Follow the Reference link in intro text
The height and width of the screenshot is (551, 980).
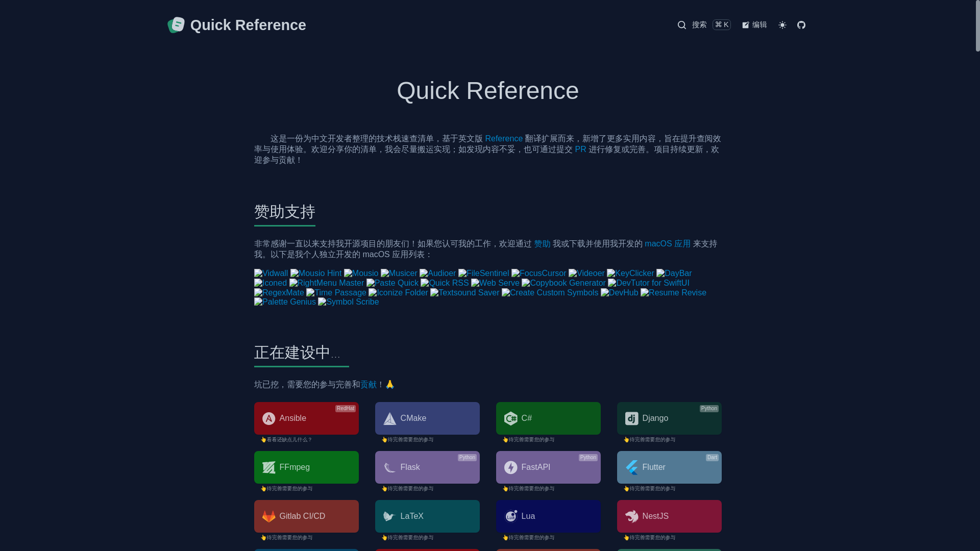[504, 139]
